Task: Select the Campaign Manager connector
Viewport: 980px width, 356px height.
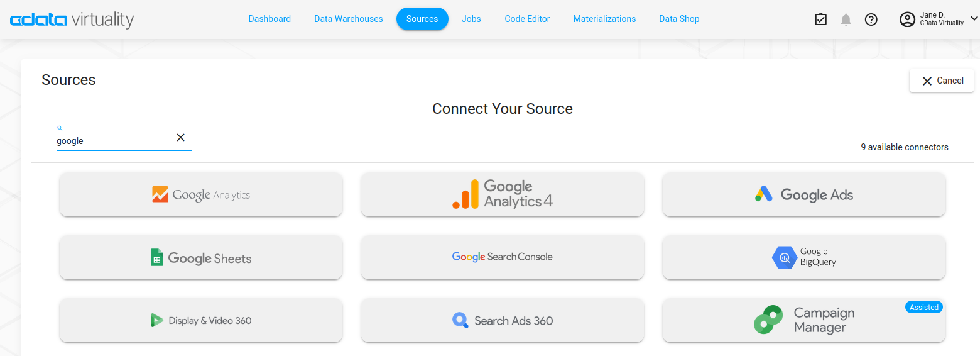Action: (804, 321)
